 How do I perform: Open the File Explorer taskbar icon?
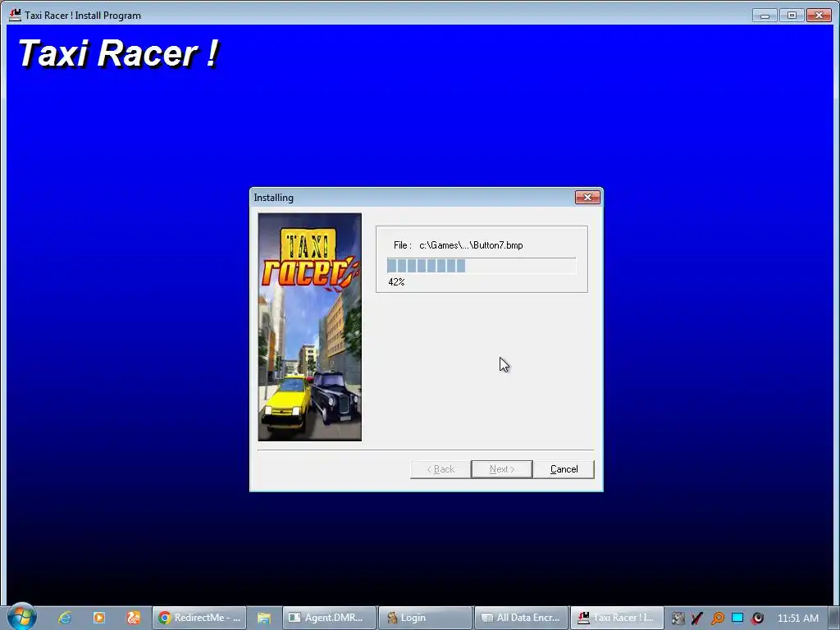pyautogui.click(x=263, y=618)
